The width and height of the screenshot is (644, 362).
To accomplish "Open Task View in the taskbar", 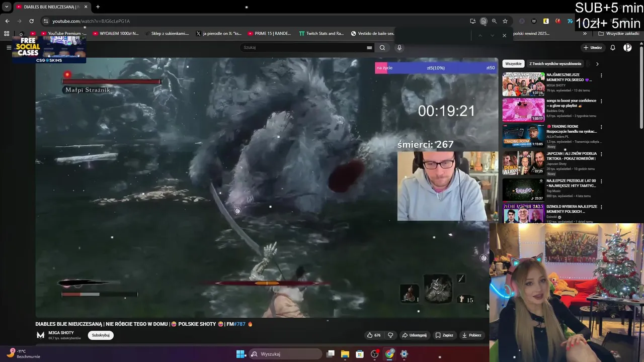I will coord(331,354).
